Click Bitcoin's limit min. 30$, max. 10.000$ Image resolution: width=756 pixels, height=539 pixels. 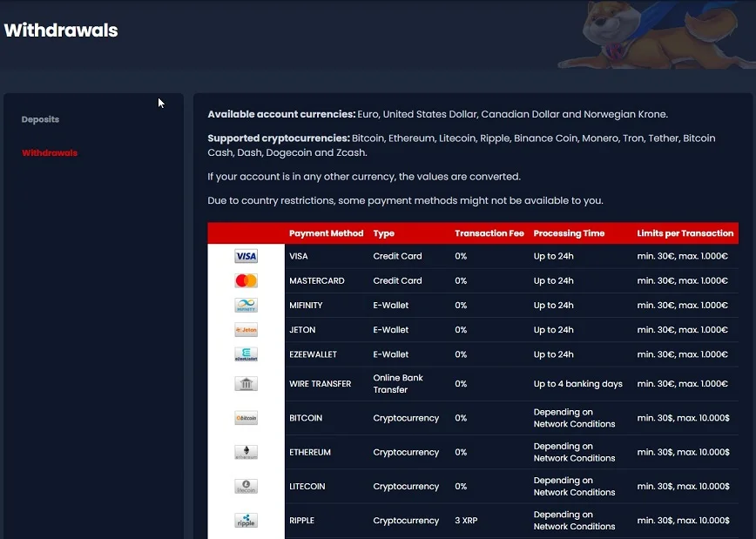point(683,418)
